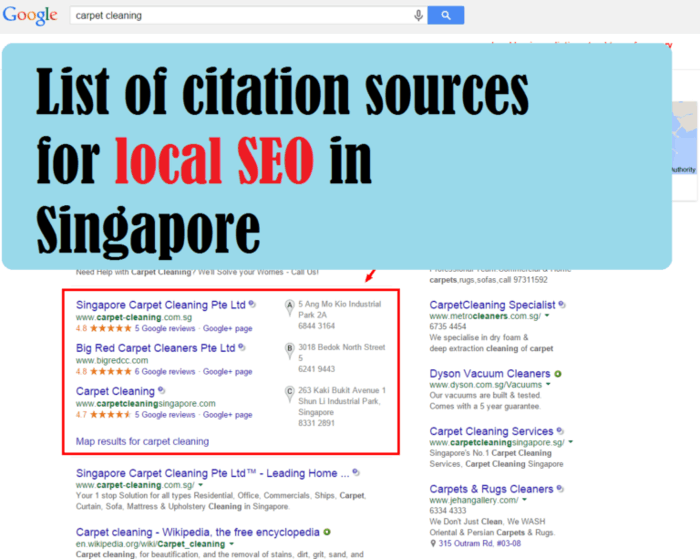Click map pin C marker
The width and height of the screenshot is (700, 559).
(289, 394)
